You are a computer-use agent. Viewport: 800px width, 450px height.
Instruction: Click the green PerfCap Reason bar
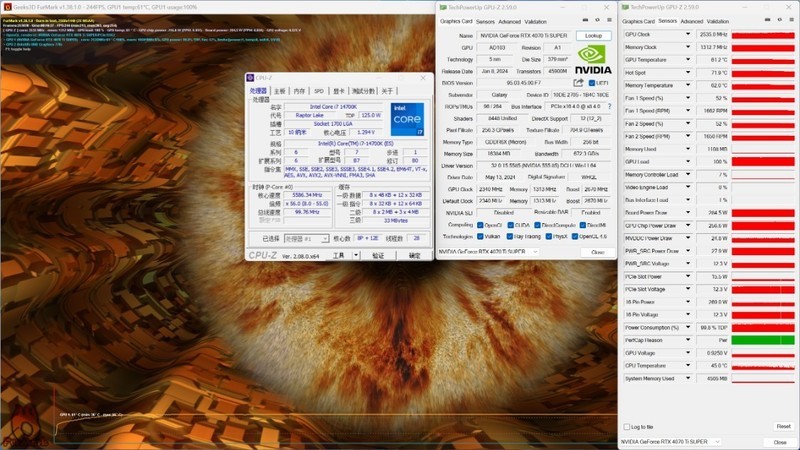763,340
